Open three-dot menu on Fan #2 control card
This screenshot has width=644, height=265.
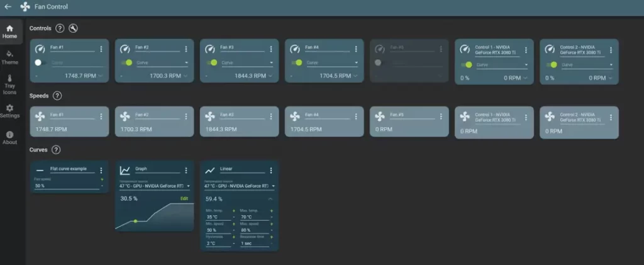click(186, 49)
